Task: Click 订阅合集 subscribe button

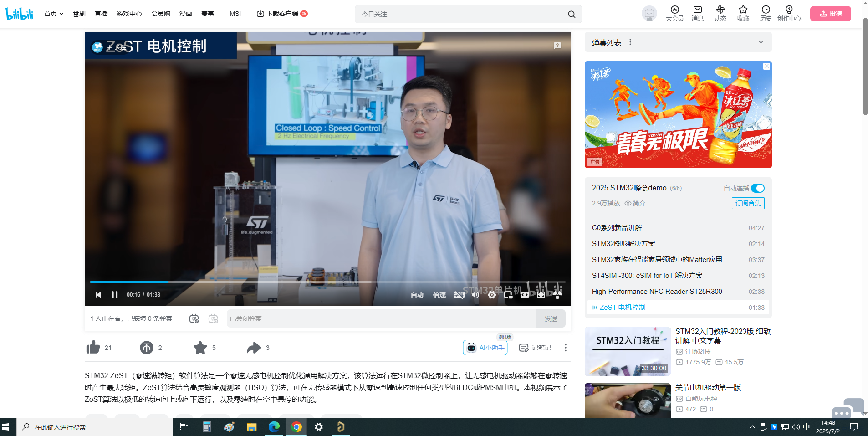Action: pos(748,203)
